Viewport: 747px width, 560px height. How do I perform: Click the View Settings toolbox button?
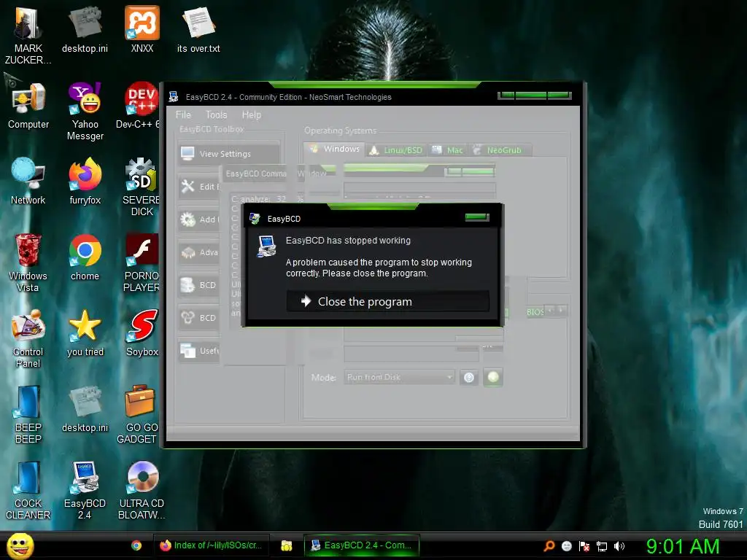228,154
